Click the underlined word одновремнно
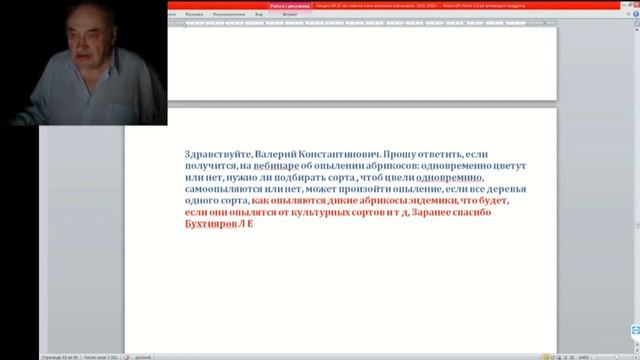 click(449, 178)
